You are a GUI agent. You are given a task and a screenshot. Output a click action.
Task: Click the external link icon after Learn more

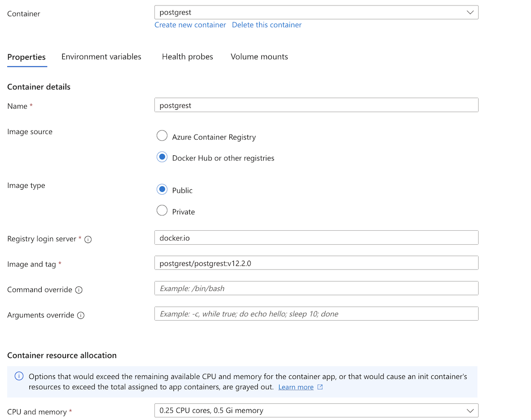321,387
